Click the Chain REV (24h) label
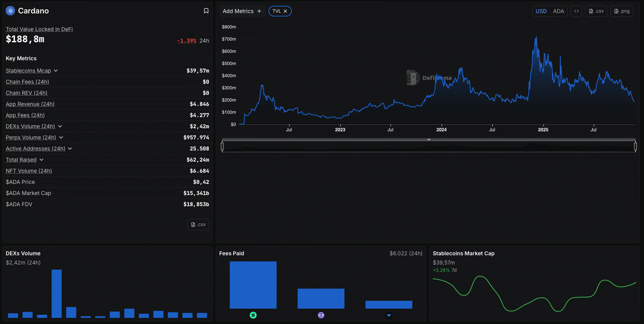 point(26,93)
